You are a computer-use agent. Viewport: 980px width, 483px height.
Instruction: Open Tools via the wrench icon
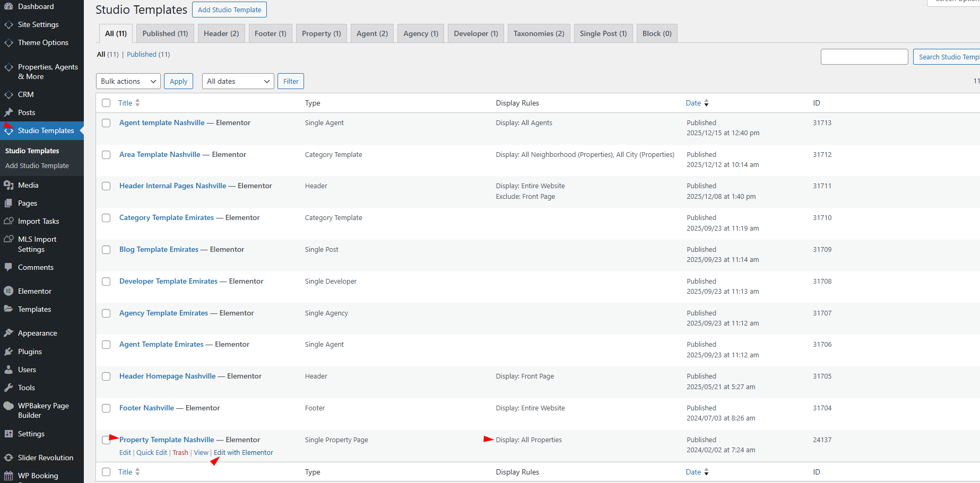(x=8, y=388)
